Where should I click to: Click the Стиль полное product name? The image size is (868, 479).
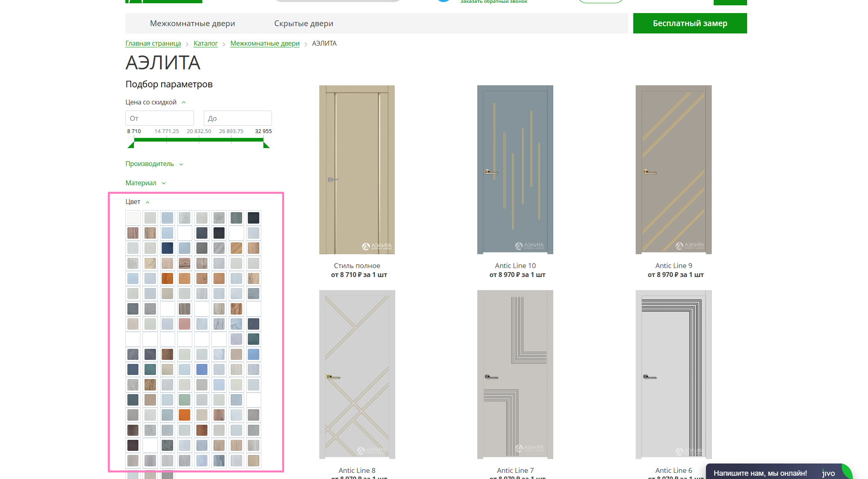(x=357, y=266)
